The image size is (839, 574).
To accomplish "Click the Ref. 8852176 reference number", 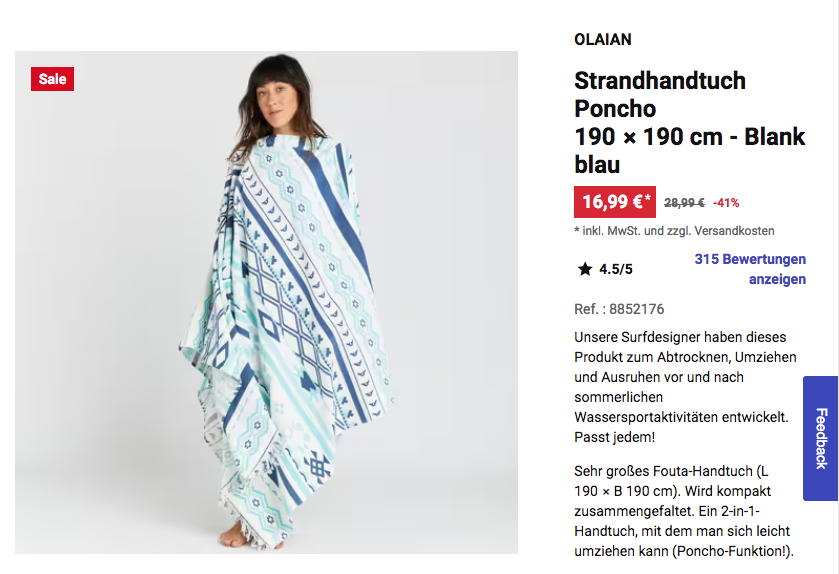I will (619, 309).
